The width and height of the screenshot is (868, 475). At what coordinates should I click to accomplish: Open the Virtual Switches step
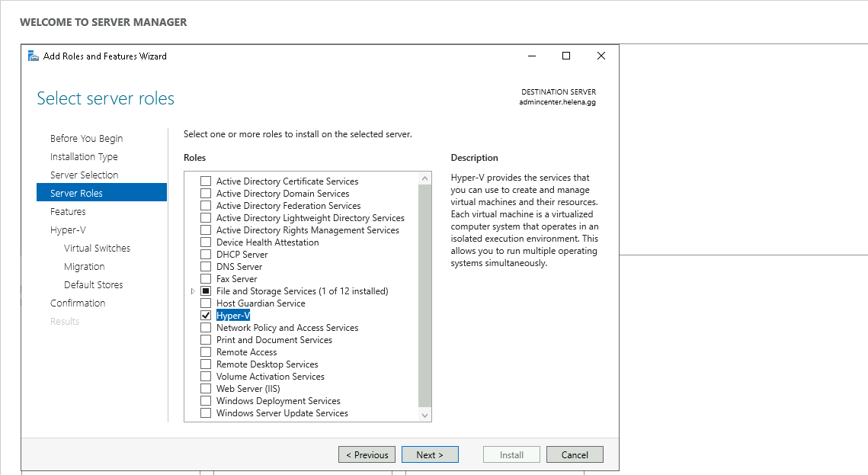click(97, 249)
